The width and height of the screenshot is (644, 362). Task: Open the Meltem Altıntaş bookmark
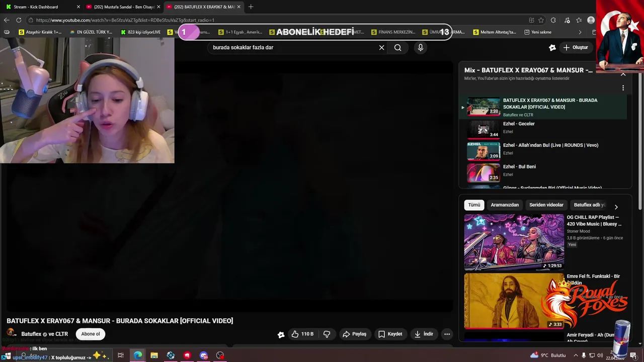[495, 32]
